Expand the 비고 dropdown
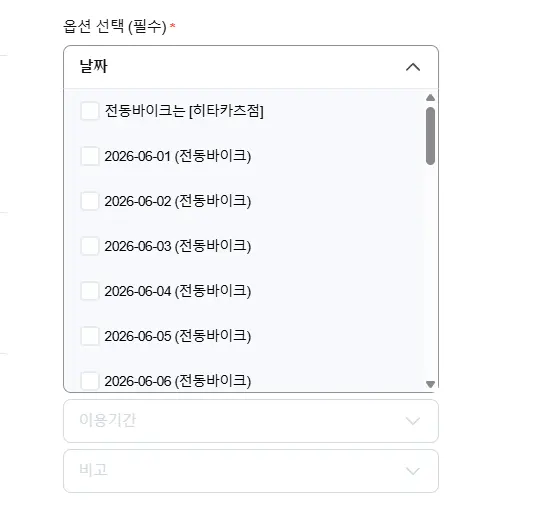The width and height of the screenshot is (549, 506). coord(251,471)
